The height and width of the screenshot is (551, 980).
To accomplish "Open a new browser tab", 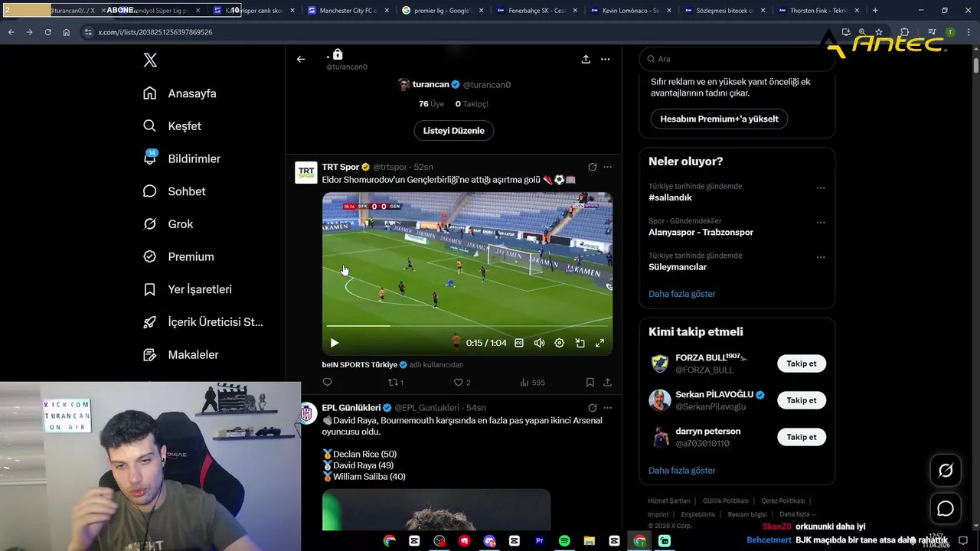I will click(x=875, y=11).
